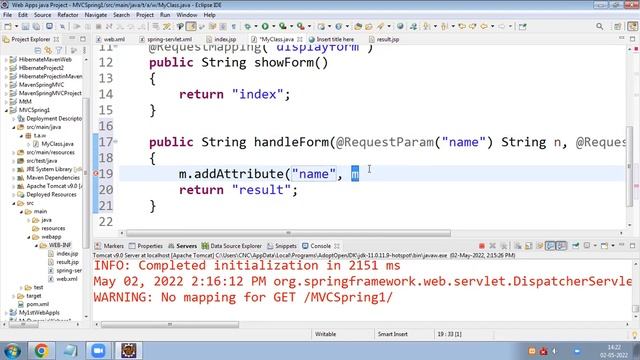Select MyClass.java in Project Explorer
This screenshot has width=640, height=360.
coord(57,144)
